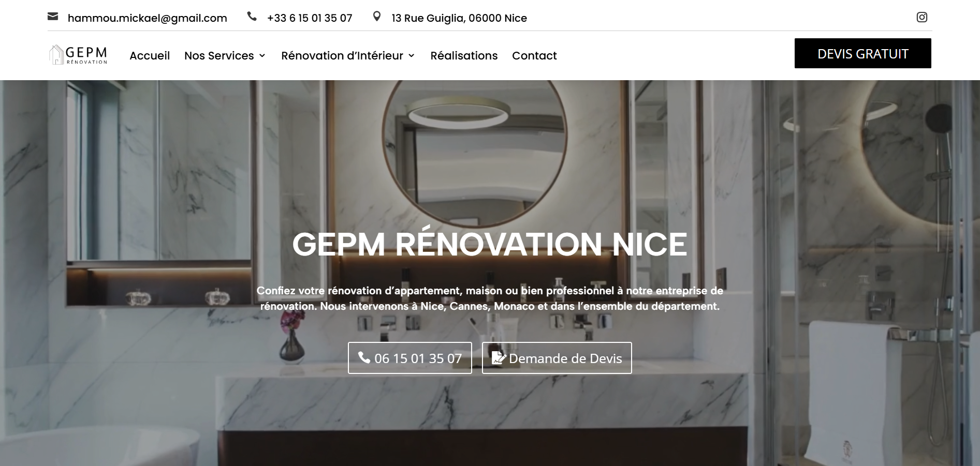Click the +33 6 15 01 35 07 link
980x466 pixels.
pyautogui.click(x=310, y=18)
